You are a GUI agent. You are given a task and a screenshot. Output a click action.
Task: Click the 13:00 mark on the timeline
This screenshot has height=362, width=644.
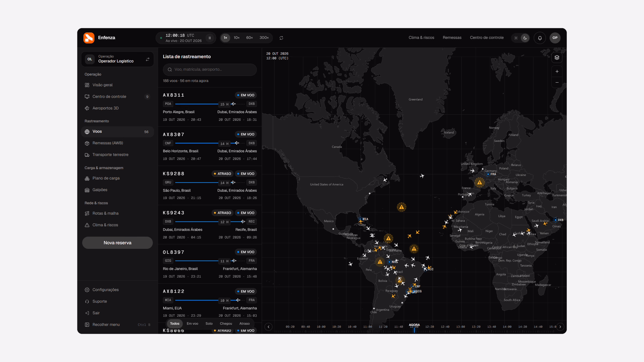[x=460, y=327]
